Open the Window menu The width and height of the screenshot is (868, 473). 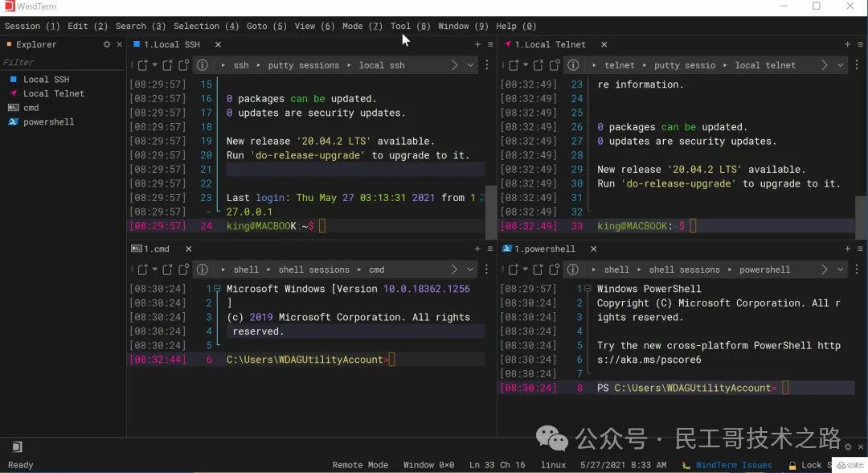(x=463, y=26)
